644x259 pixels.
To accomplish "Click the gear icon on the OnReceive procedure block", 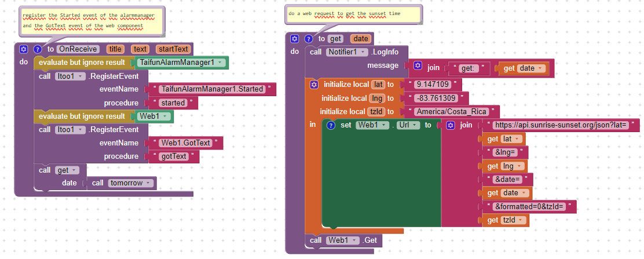I will 23,50.
